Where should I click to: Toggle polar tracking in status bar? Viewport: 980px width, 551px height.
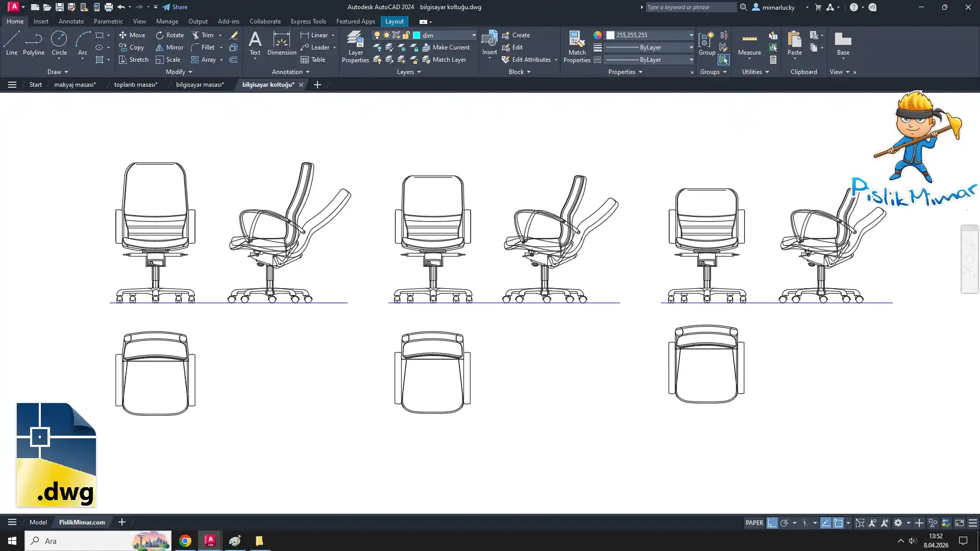click(x=785, y=523)
